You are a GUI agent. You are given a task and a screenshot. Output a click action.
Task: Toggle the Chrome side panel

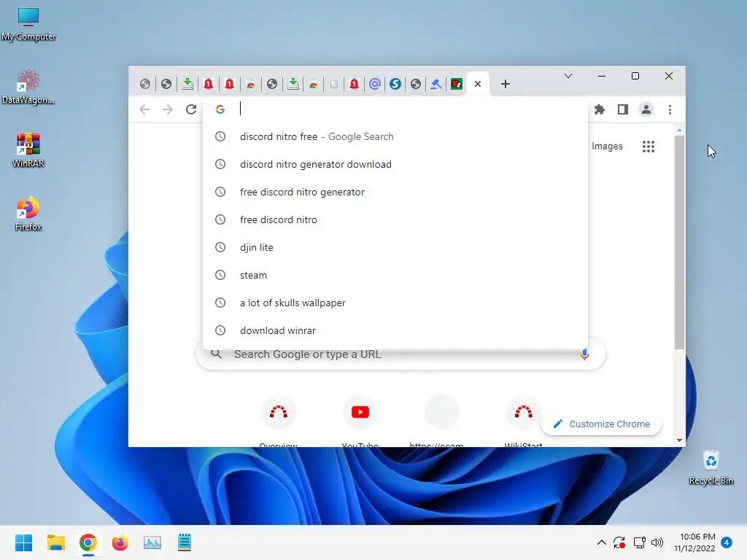(623, 109)
